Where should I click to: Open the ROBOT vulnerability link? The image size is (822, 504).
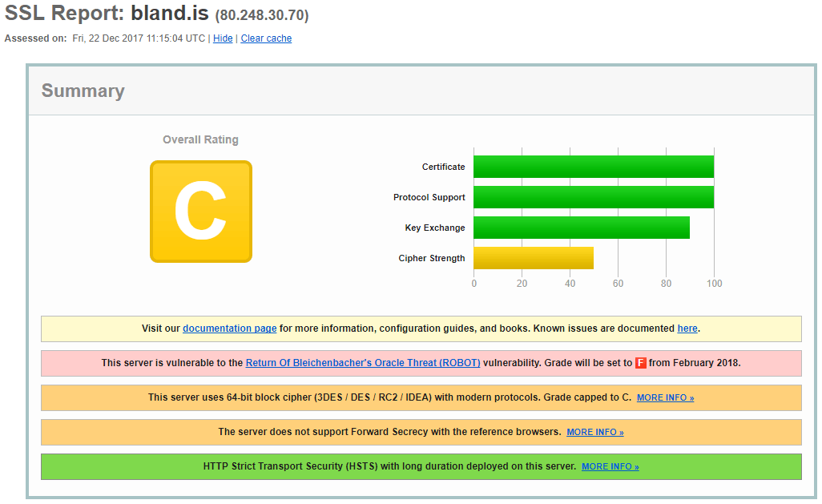point(363,363)
